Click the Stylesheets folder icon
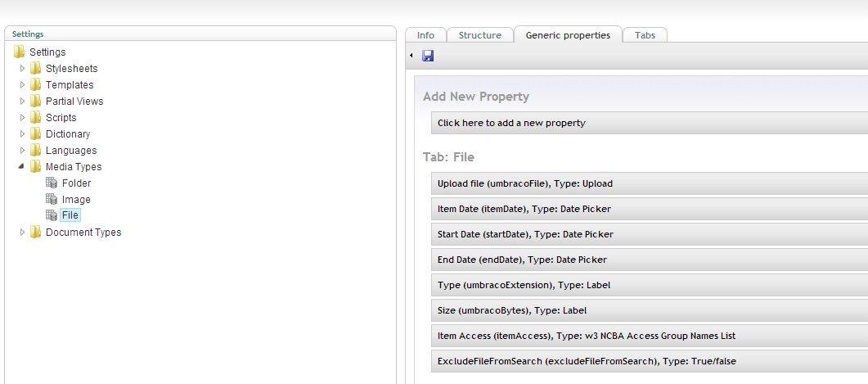Screen dimensions: 868x384 click(x=35, y=68)
